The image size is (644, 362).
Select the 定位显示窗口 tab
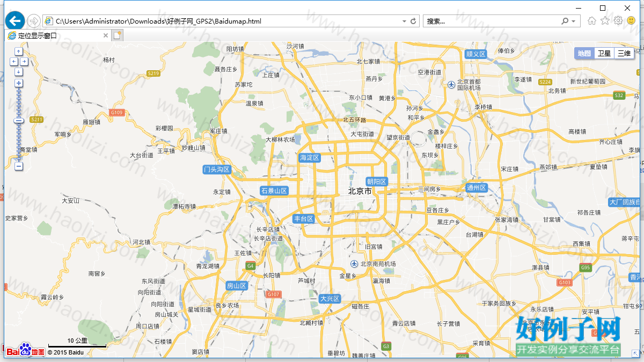tap(57, 36)
